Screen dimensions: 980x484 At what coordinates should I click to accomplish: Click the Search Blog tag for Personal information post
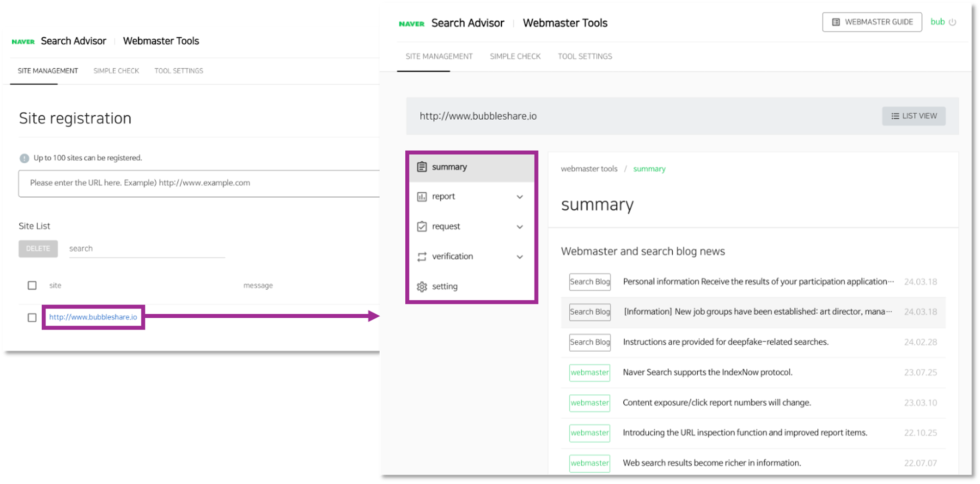[x=589, y=281]
